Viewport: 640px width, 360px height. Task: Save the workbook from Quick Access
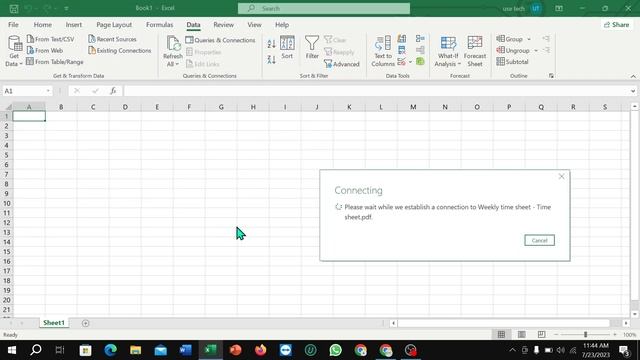pyautogui.click(x=14, y=8)
